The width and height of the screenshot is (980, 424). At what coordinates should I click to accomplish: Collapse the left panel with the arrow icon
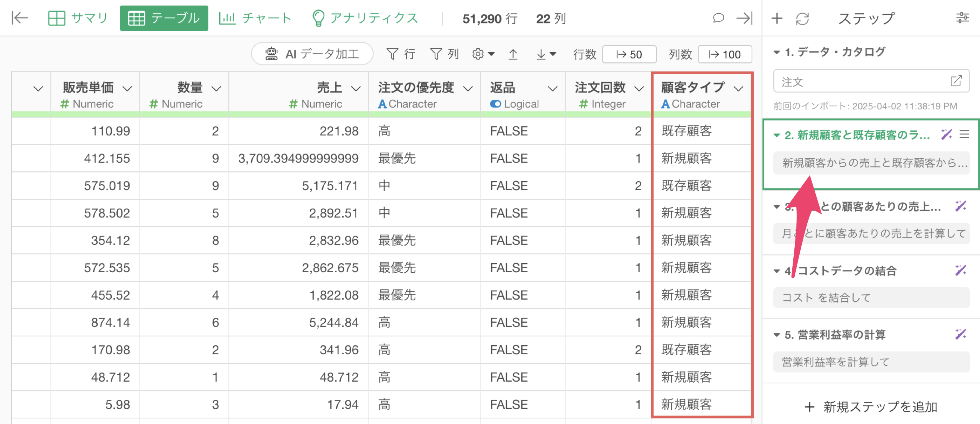coord(20,18)
